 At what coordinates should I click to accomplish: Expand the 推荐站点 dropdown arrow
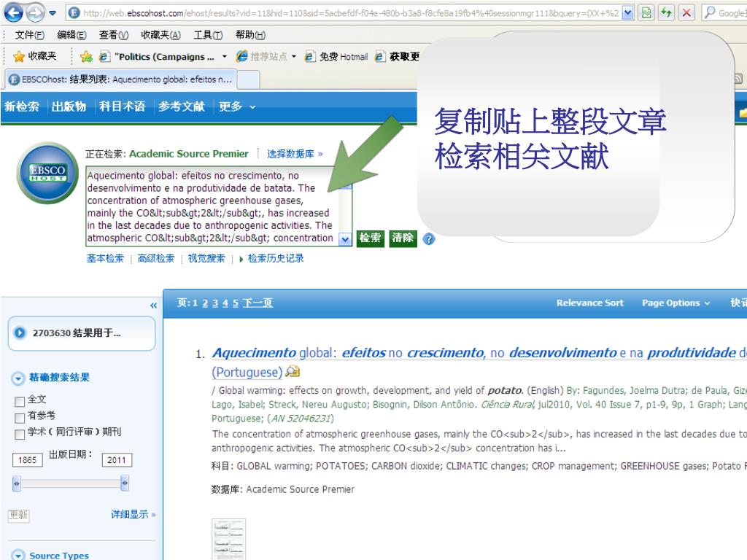[294, 57]
